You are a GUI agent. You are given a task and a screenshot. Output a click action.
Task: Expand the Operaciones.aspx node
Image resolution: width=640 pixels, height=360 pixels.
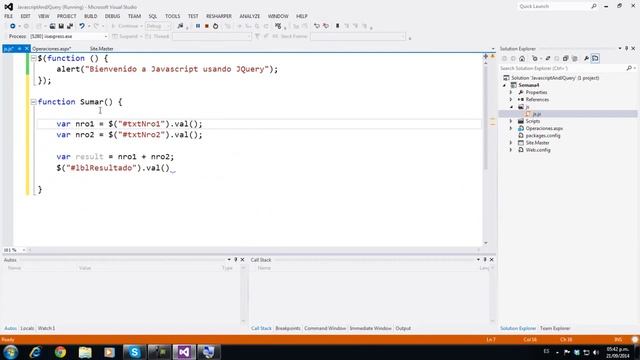tap(511, 129)
